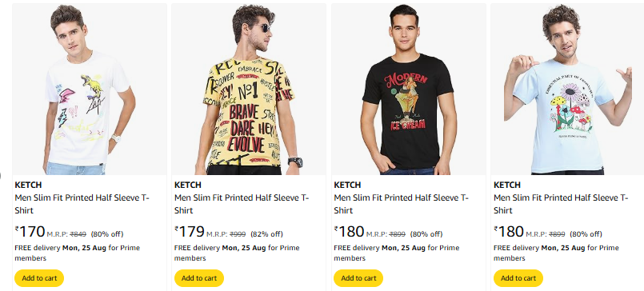Open the first product title link priced ₹170

[x=82, y=204]
